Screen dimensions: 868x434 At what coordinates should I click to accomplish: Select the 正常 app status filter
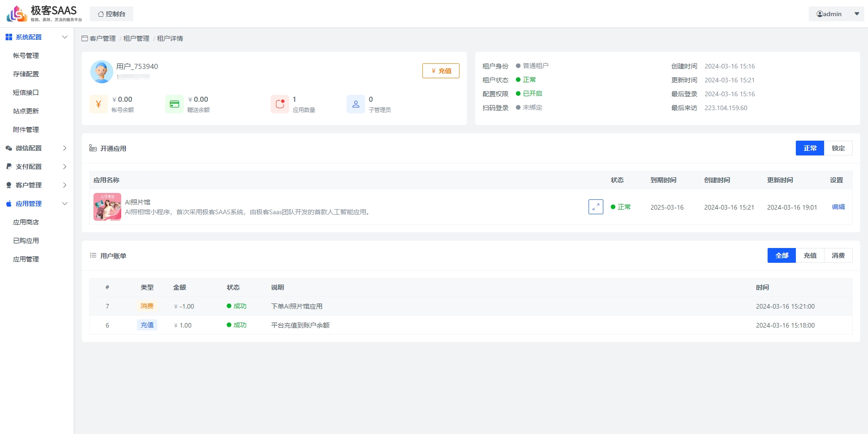(x=810, y=148)
